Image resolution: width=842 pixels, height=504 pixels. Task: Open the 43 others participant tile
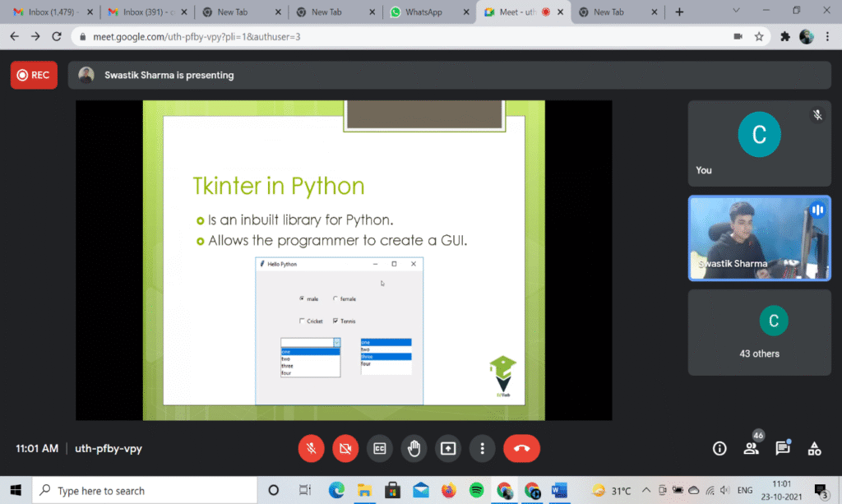tap(759, 332)
